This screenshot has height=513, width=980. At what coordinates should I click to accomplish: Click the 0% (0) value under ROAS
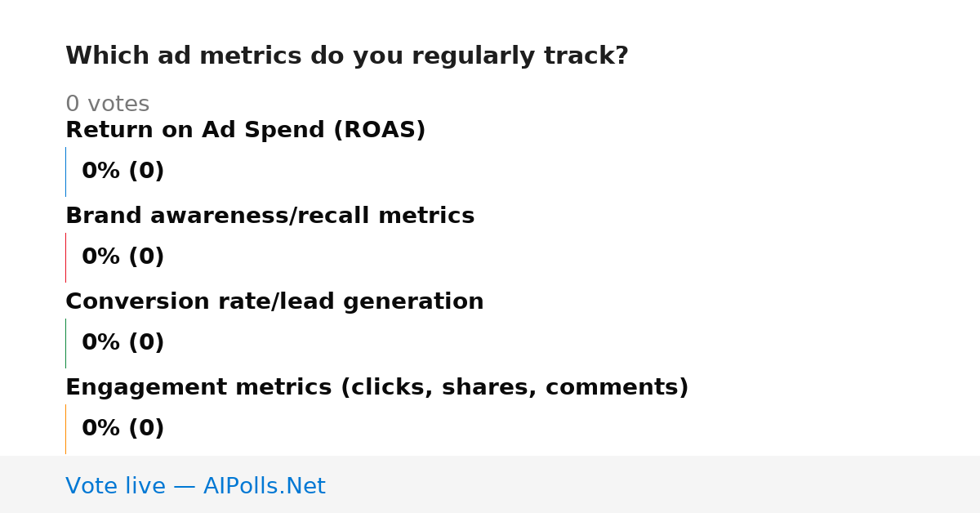[122, 171]
